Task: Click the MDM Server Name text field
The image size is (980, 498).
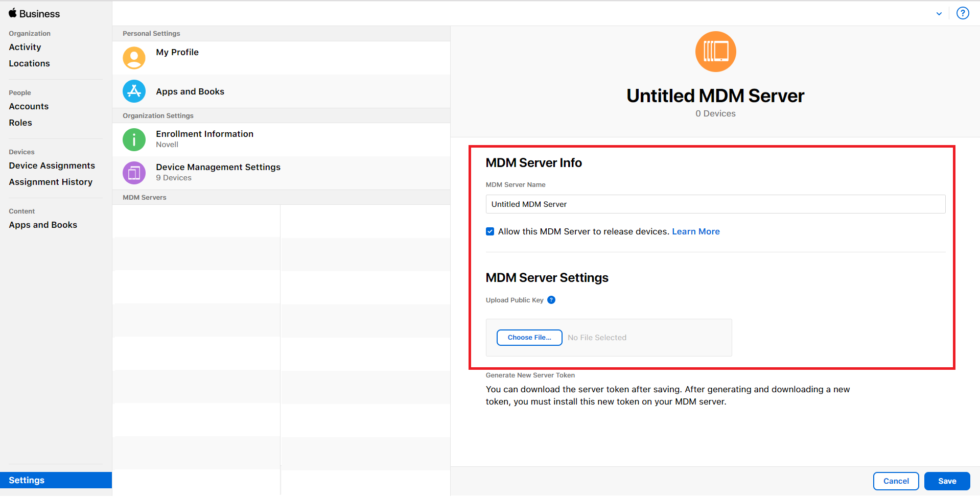Action: (715, 204)
